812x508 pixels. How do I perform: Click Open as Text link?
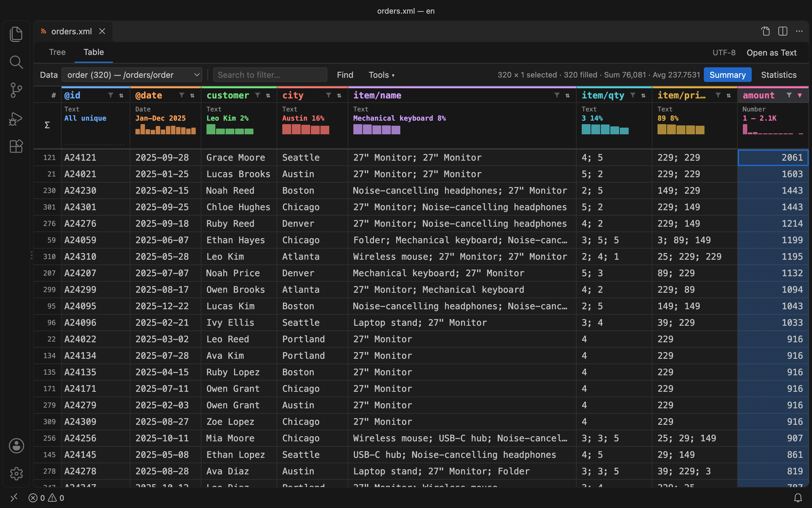click(771, 53)
